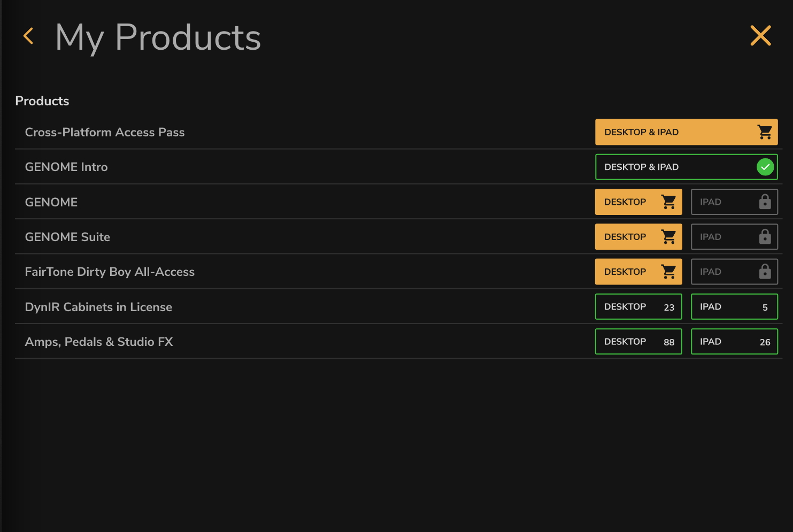Click GENOME Intro Desktop & iPad owned button
793x532 pixels.
[686, 167]
